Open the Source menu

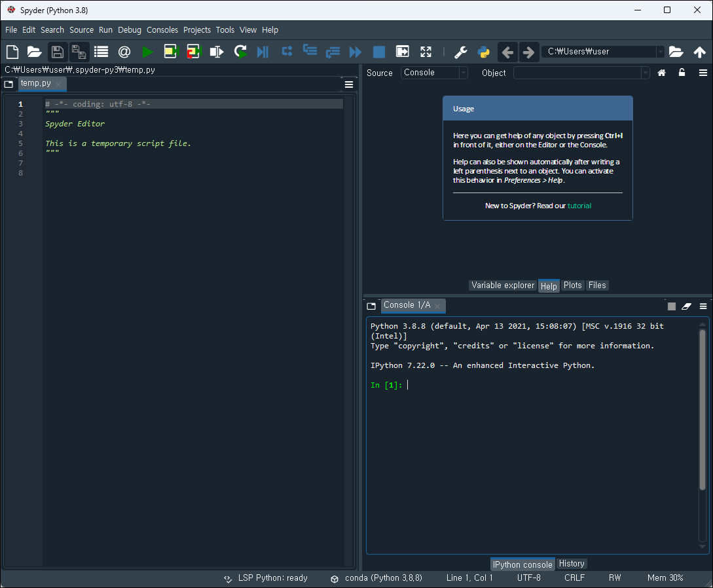(81, 29)
